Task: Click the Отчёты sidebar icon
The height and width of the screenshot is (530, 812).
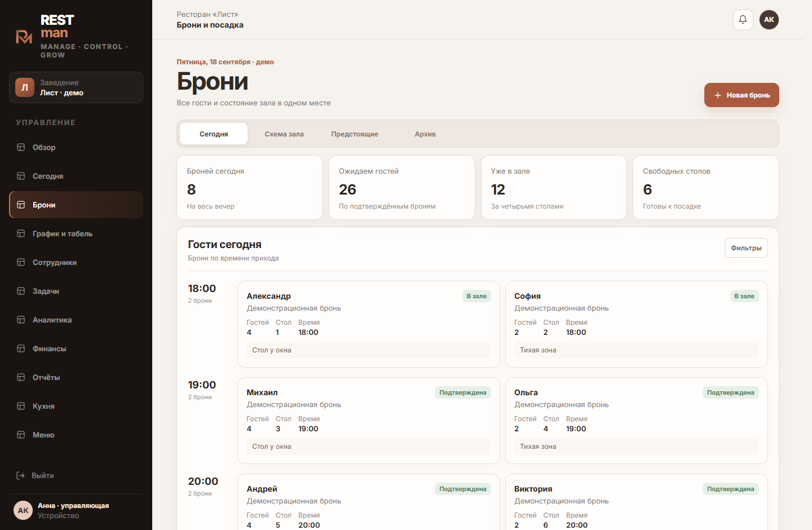Action: [21, 377]
